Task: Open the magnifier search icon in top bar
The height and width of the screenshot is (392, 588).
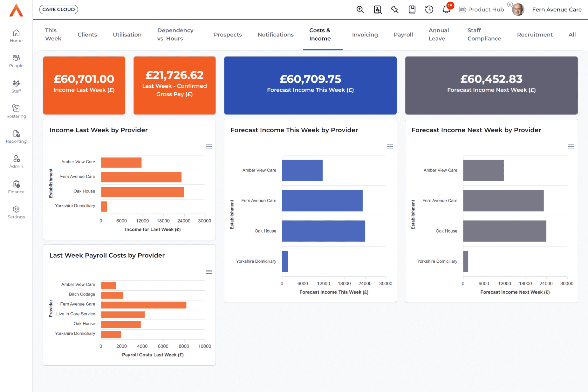Action: 360,10
